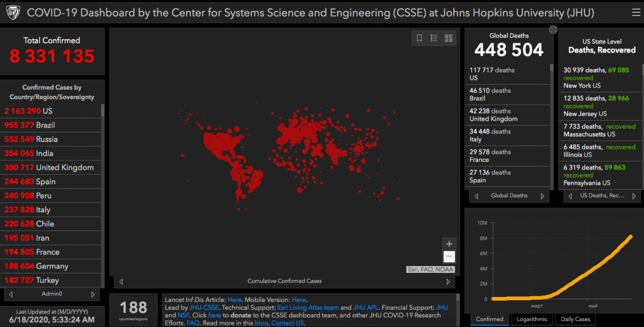
Task: Select Peru in confirmed cases list
Action: tap(50, 196)
